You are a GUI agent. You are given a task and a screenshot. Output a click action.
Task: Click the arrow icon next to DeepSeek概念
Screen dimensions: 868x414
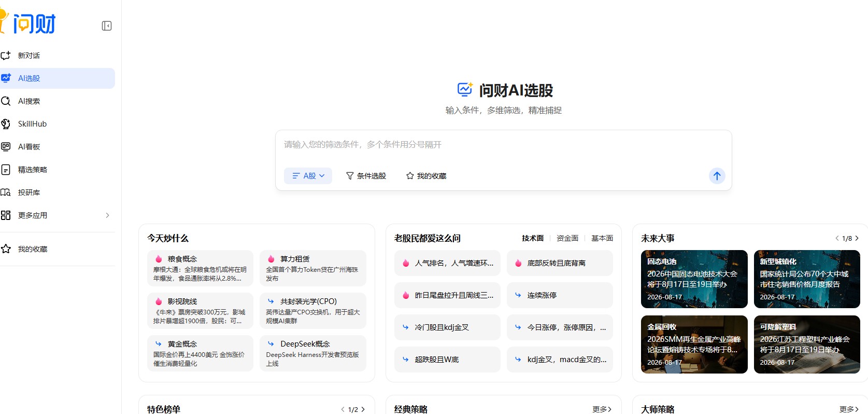271,344
